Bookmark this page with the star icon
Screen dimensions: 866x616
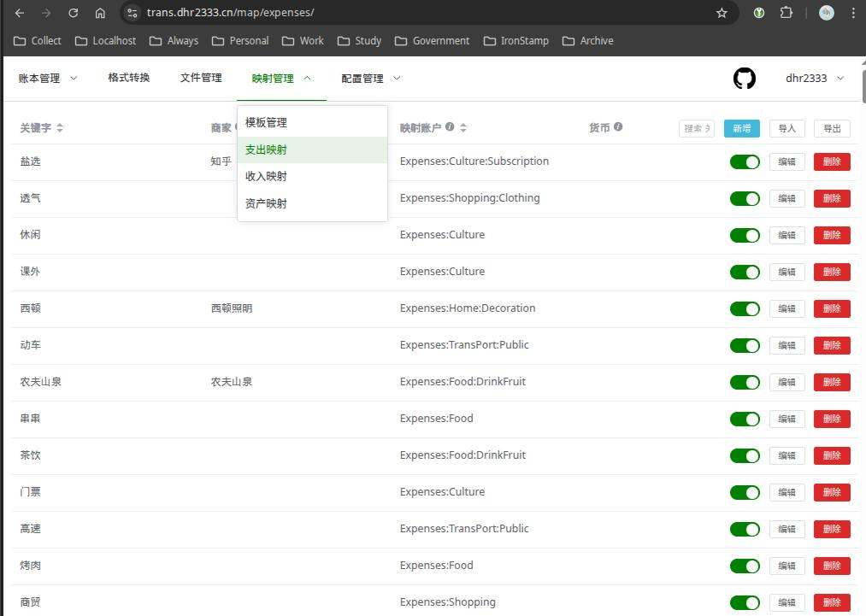[x=722, y=13]
